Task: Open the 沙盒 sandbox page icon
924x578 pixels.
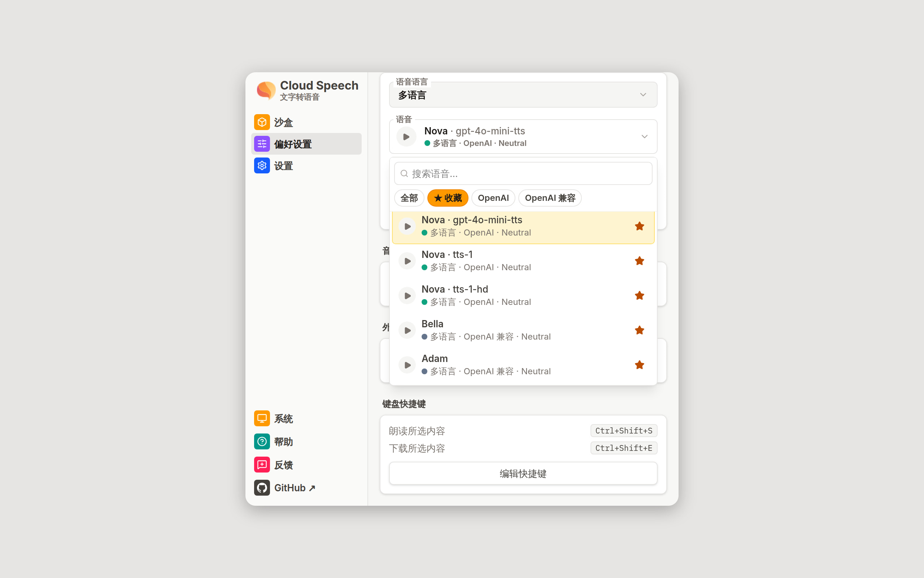Action: point(262,122)
